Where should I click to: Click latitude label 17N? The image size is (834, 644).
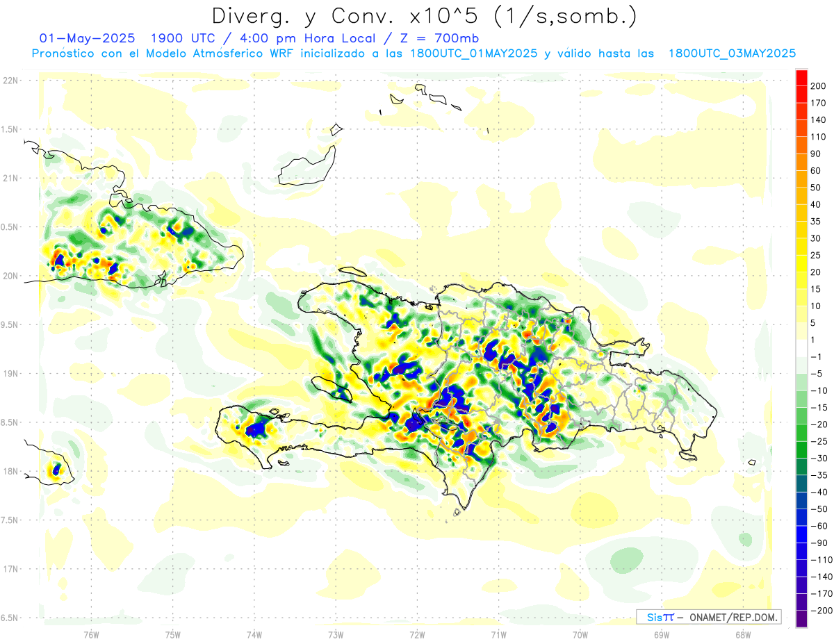click(x=10, y=569)
